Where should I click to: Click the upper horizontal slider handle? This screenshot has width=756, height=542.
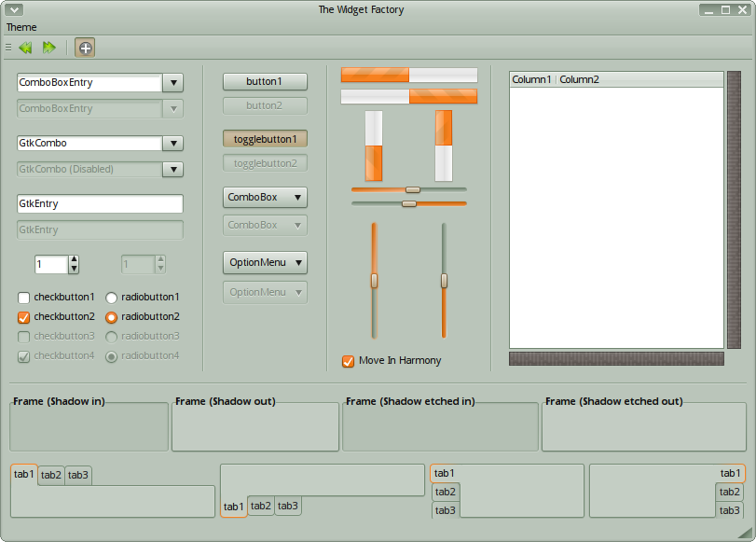pyautogui.click(x=413, y=189)
